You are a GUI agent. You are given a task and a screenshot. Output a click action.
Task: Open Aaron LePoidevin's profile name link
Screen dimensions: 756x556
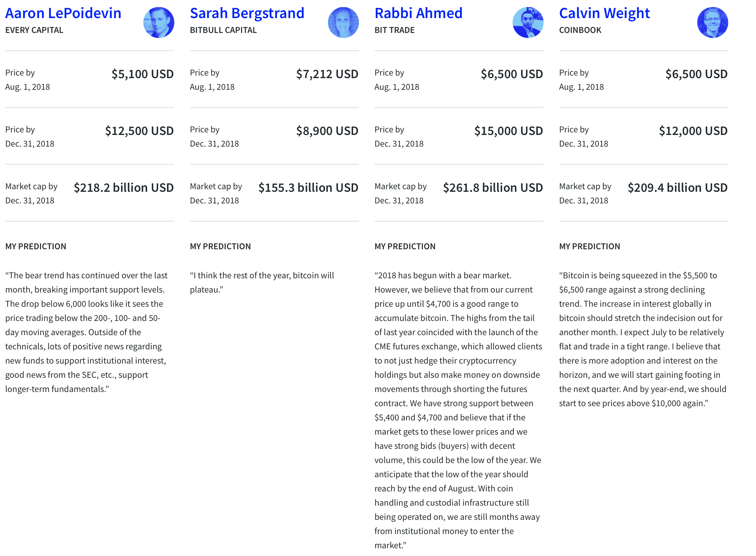tap(63, 14)
